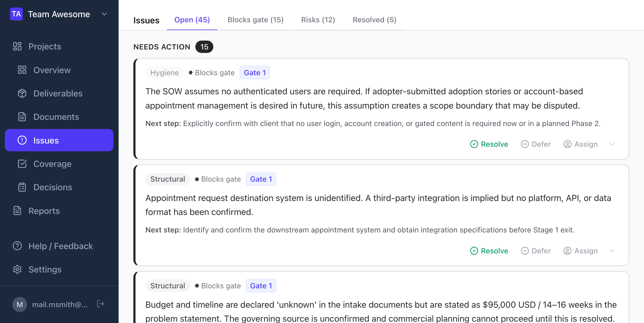This screenshot has width=644, height=323.
Task: Click the Gate 1 badge on the budget issue
Action: (x=261, y=285)
